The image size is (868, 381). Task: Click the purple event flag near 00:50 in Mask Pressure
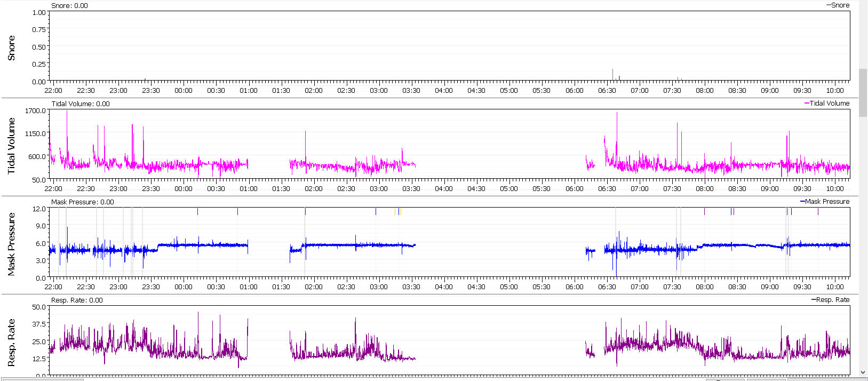[237, 211]
